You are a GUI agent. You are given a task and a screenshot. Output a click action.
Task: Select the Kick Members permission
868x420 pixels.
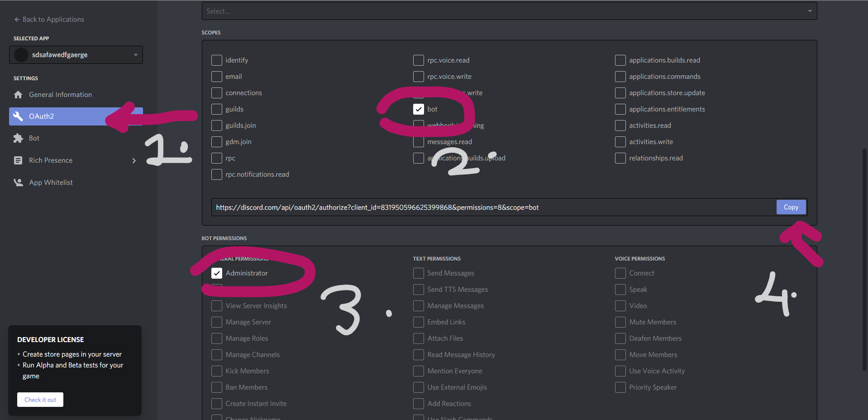pyautogui.click(x=217, y=371)
